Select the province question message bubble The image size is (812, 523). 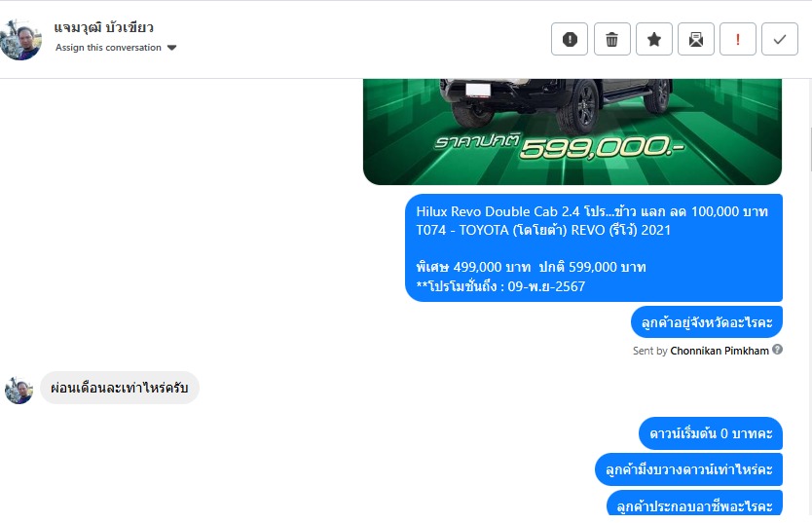point(706,322)
